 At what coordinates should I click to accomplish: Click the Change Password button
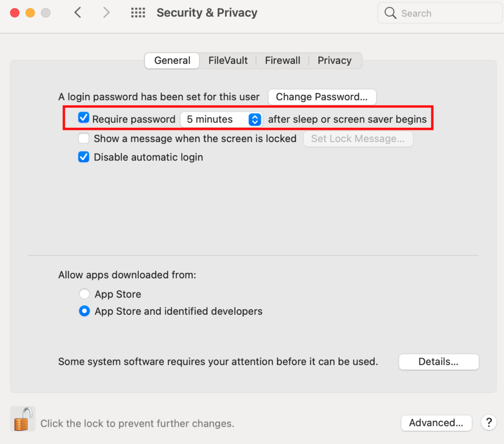click(322, 97)
